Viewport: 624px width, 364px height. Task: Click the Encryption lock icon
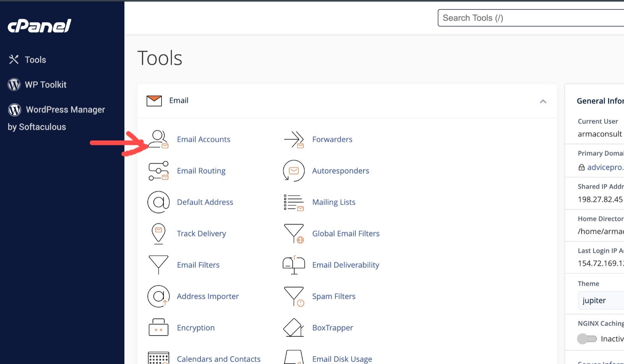point(158,327)
